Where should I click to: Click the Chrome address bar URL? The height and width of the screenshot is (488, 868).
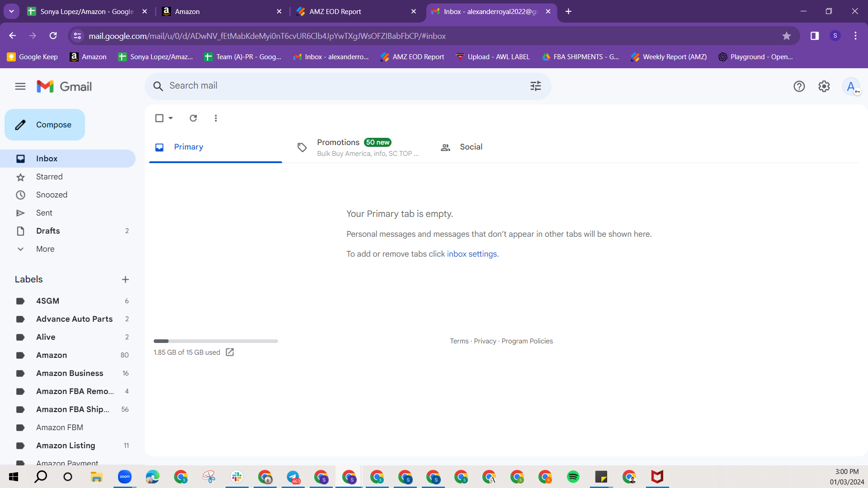coord(267,36)
